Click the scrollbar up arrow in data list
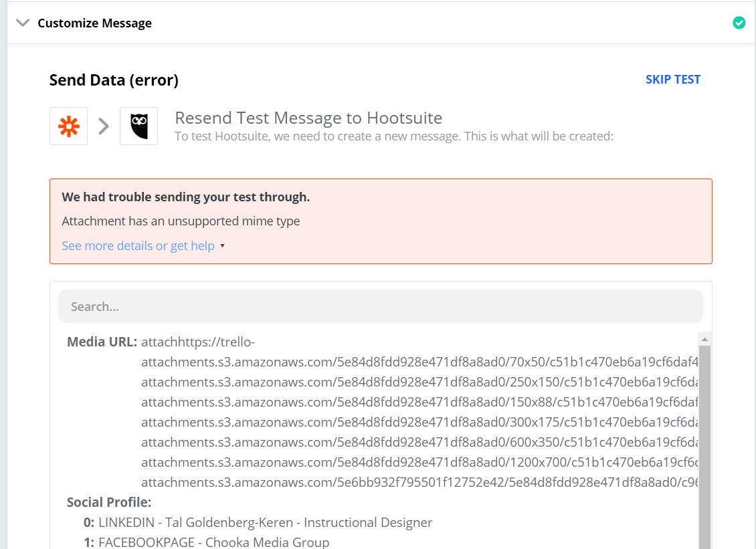The width and height of the screenshot is (756, 549). (x=704, y=339)
